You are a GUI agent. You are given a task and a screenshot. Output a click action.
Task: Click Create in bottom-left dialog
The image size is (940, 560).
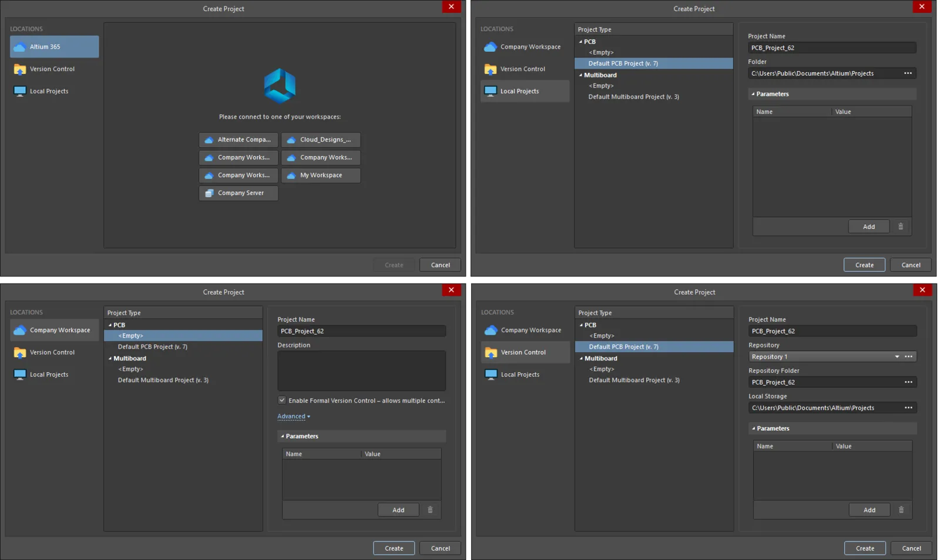click(x=394, y=548)
